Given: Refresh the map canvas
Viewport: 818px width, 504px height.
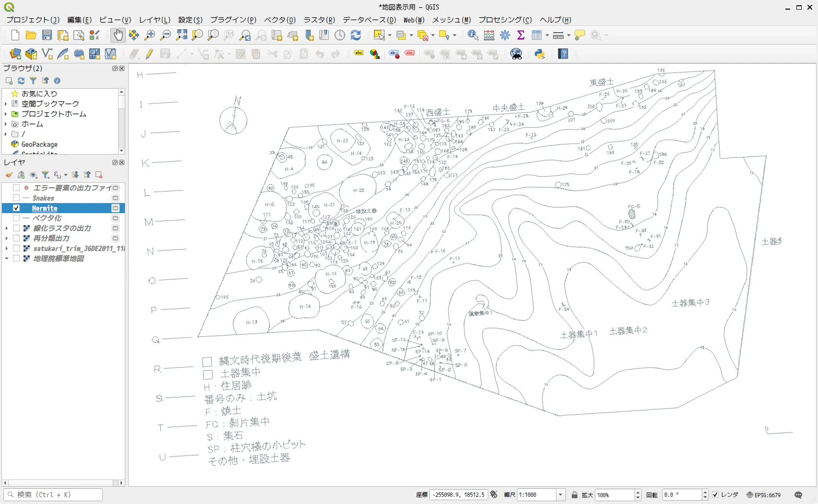Looking at the screenshot, I should click(x=356, y=35).
